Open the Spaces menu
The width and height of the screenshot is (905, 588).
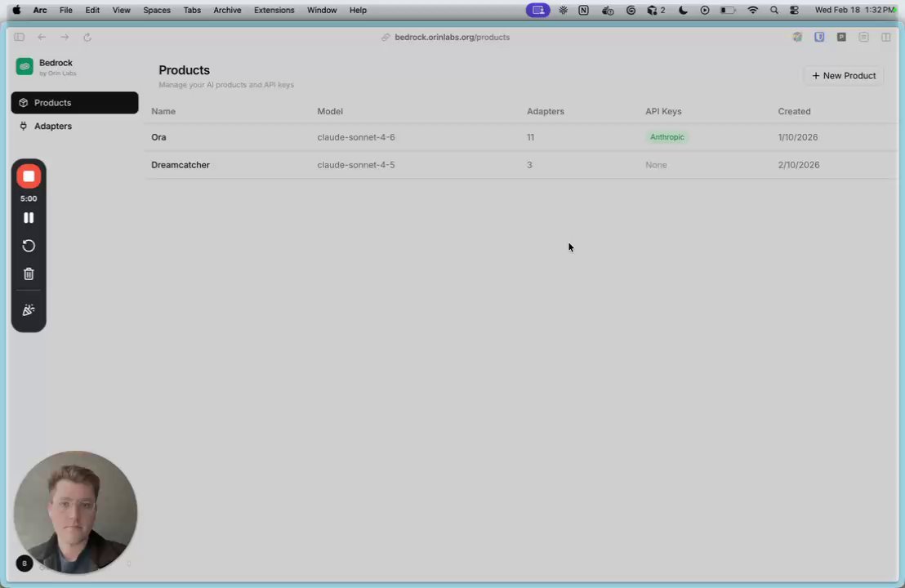tap(156, 10)
